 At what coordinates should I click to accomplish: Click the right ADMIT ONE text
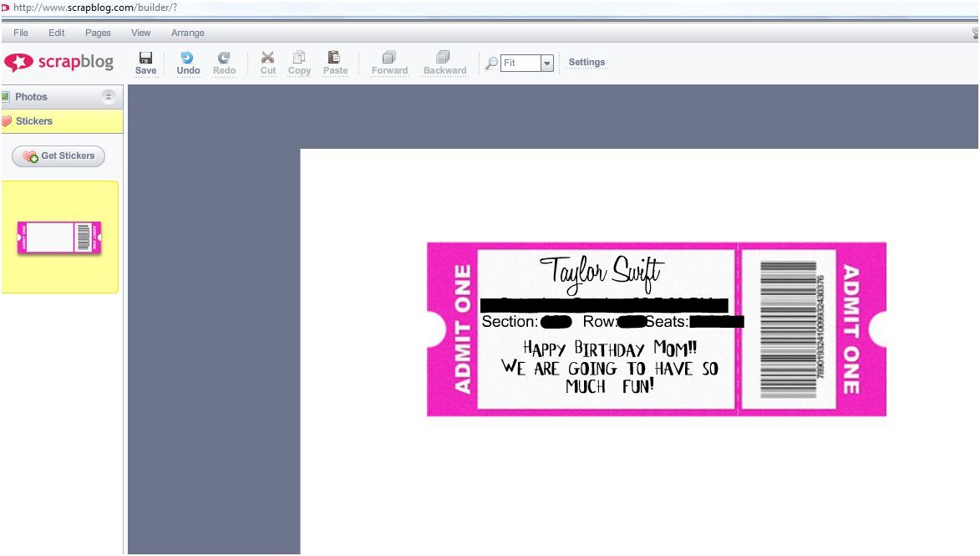[x=851, y=329]
